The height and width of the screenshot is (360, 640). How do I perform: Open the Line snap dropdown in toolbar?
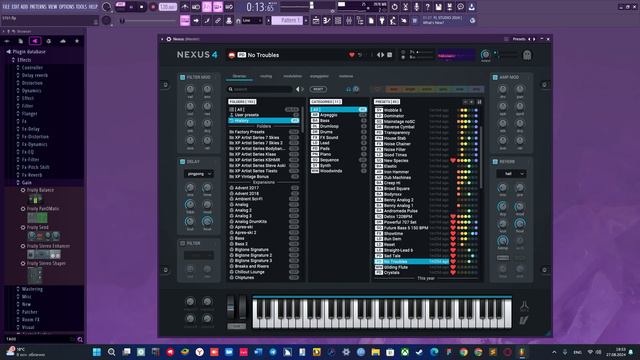(x=251, y=20)
